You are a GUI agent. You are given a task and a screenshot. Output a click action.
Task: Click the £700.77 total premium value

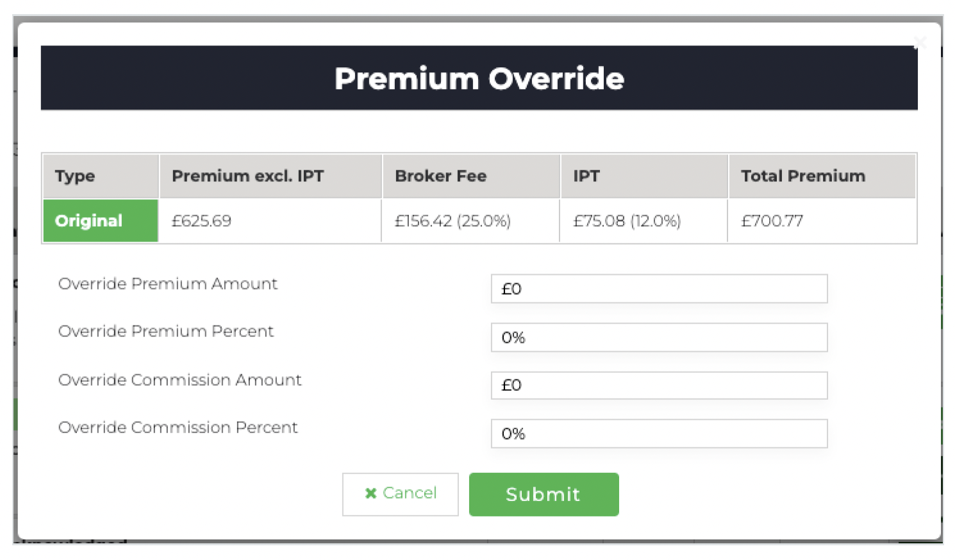tap(772, 221)
